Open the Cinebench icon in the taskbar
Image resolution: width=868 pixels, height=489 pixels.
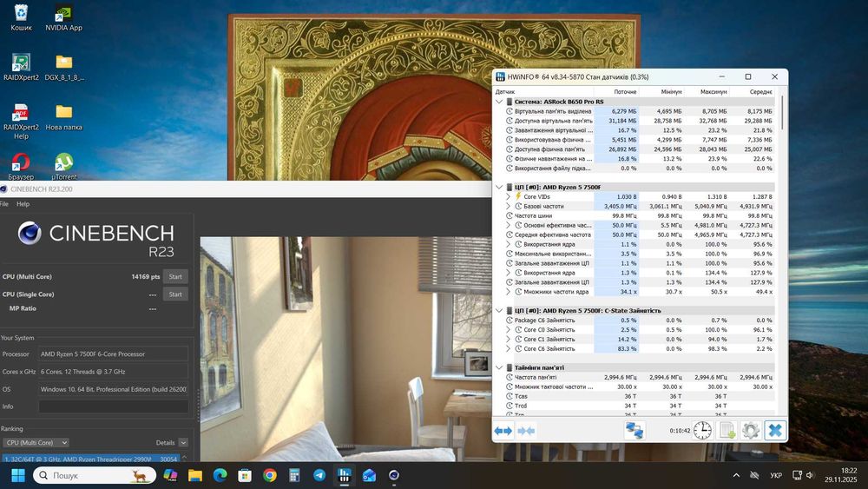393,475
